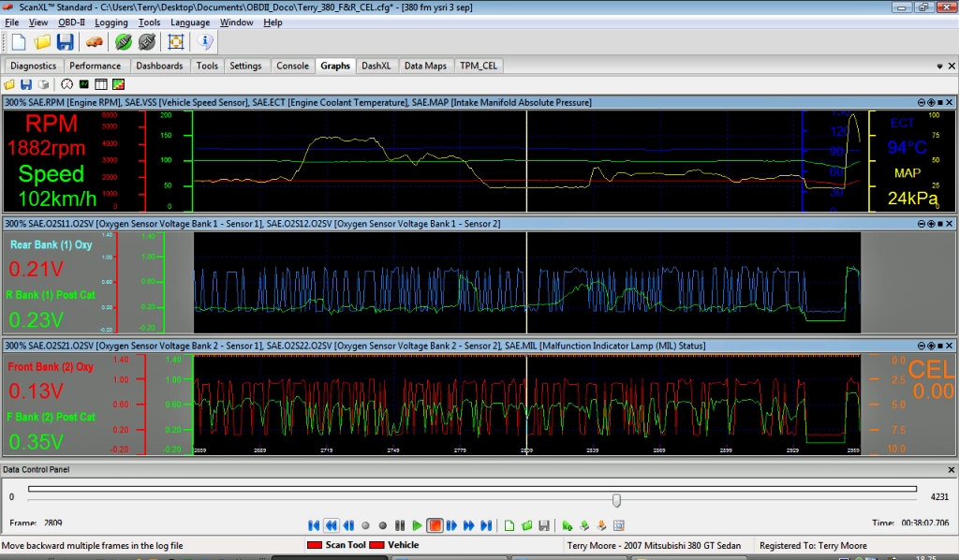The height and width of the screenshot is (560, 959).
Task: Click the gauge icon in Graphs toolbar
Action: 66,84
